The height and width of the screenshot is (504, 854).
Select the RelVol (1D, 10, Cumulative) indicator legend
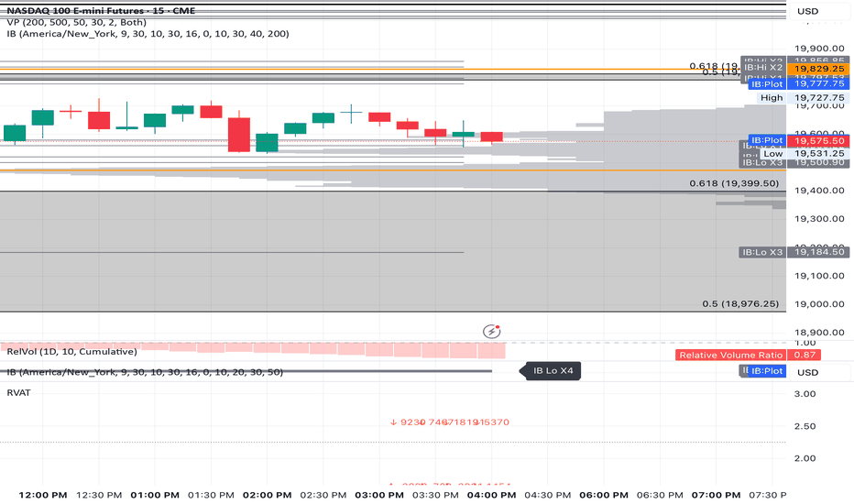tap(71, 352)
